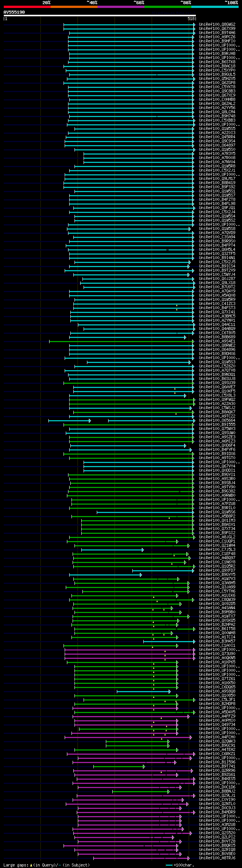Select hit label UniRef100_A7R3Y5
242x868 pixels.
click(x=217, y=154)
